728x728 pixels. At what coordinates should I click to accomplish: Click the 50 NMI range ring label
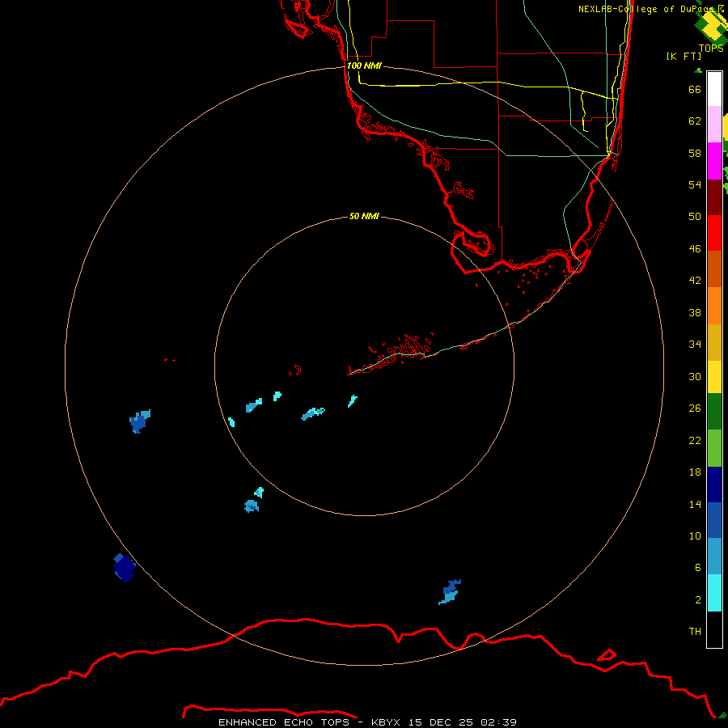[364, 216]
